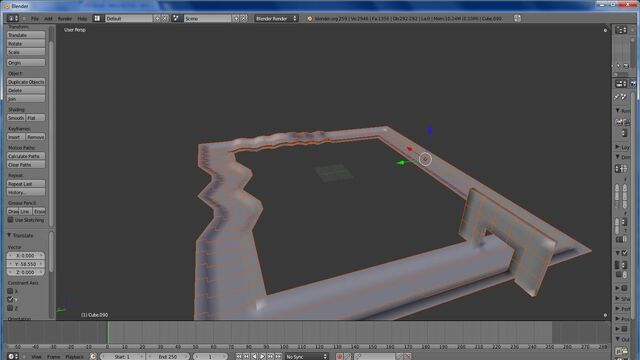640x360 pixels.
Task: Click the scene browse icon
Action: 176,18
